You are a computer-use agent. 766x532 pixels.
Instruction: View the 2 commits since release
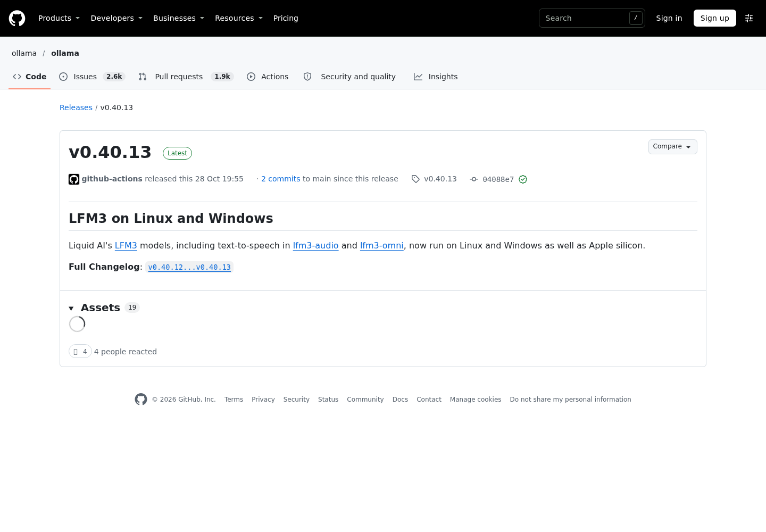[x=281, y=179]
